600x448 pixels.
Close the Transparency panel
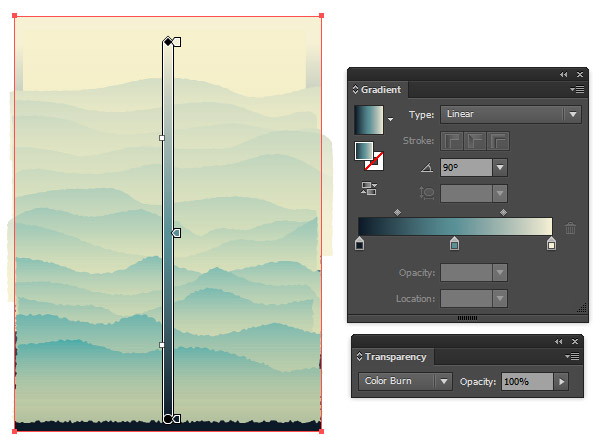(x=575, y=342)
